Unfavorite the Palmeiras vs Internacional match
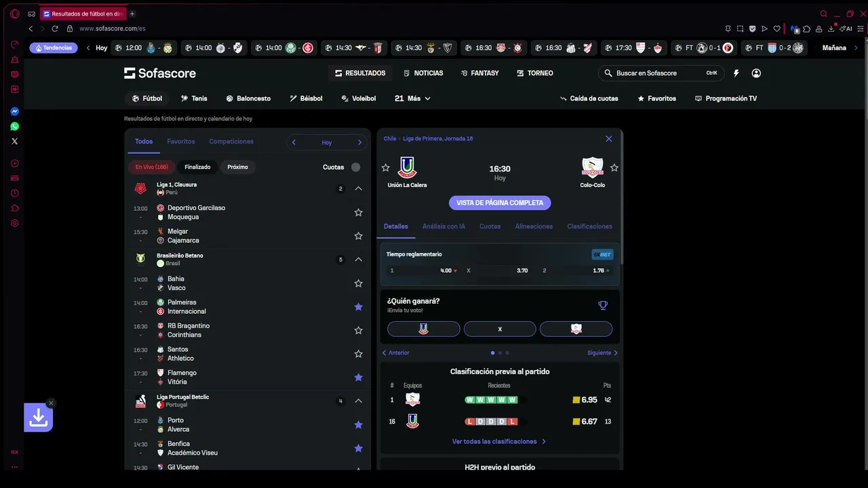The width and height of the screenshot is (868, 488). coord(358,307)
